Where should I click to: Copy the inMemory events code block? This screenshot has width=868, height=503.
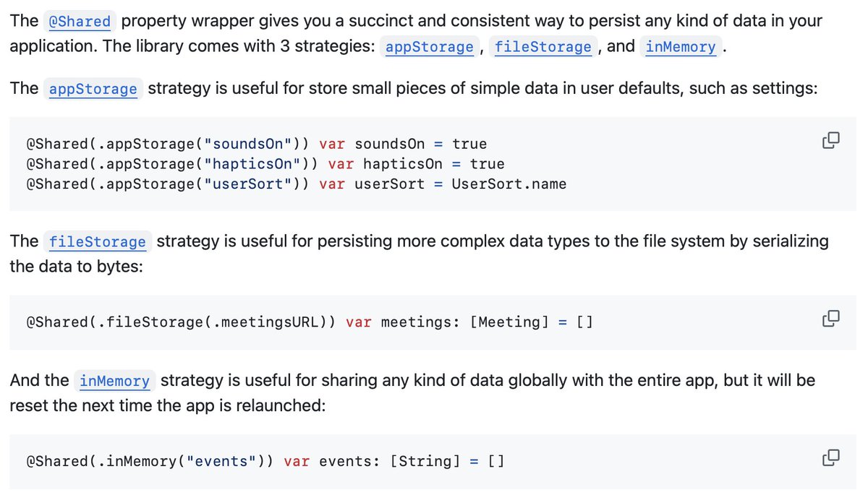830,457
